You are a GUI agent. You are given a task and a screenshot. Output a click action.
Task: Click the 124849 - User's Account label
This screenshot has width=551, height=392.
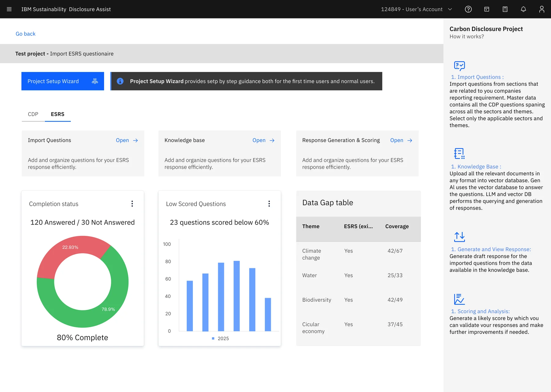412,9
